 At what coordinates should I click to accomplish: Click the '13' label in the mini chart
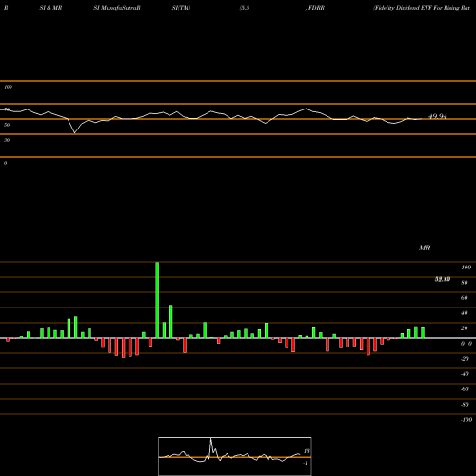tap(307, 451)
